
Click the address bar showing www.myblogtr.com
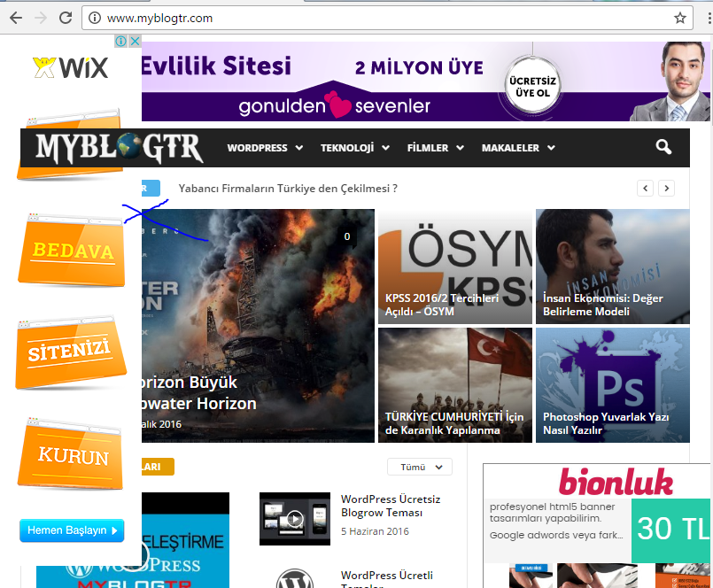[x=387, y=18]
